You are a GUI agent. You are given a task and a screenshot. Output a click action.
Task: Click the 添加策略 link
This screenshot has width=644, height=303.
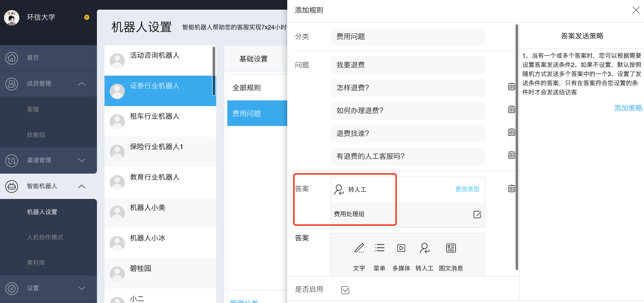[628, 108]
